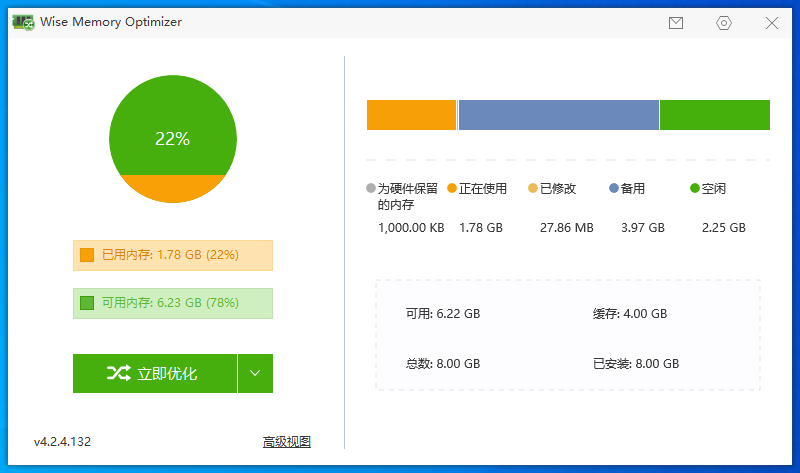Click the 已安装: 8.00 GB text
Image resolution: width=800 pixels, height=473 pixels.
(x=636, y=364)
